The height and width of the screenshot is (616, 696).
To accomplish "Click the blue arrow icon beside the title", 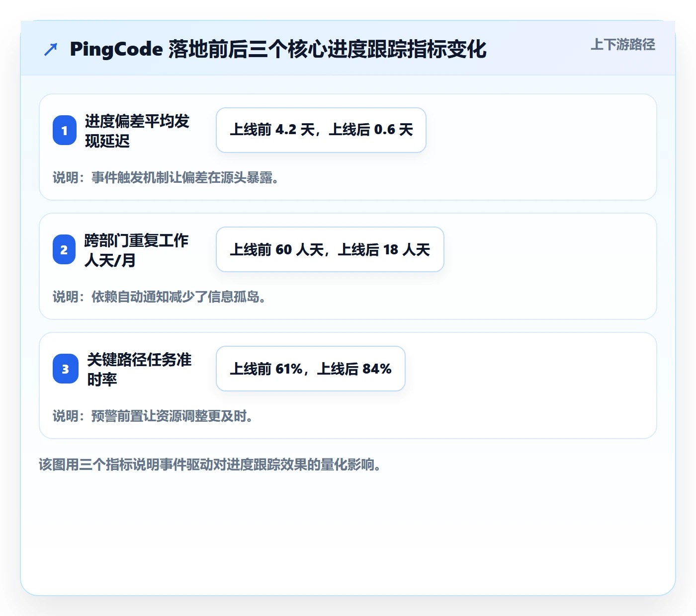I will click(51, 49).
